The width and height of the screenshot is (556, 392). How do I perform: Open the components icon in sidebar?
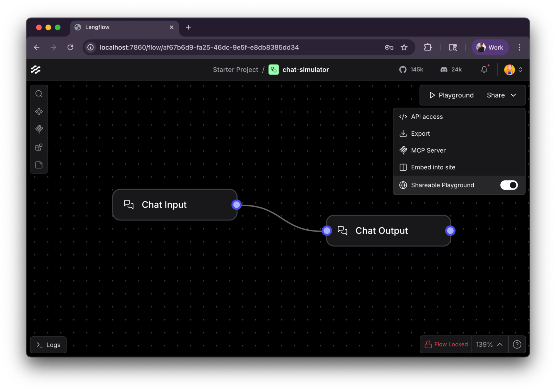tap(39, 111)
